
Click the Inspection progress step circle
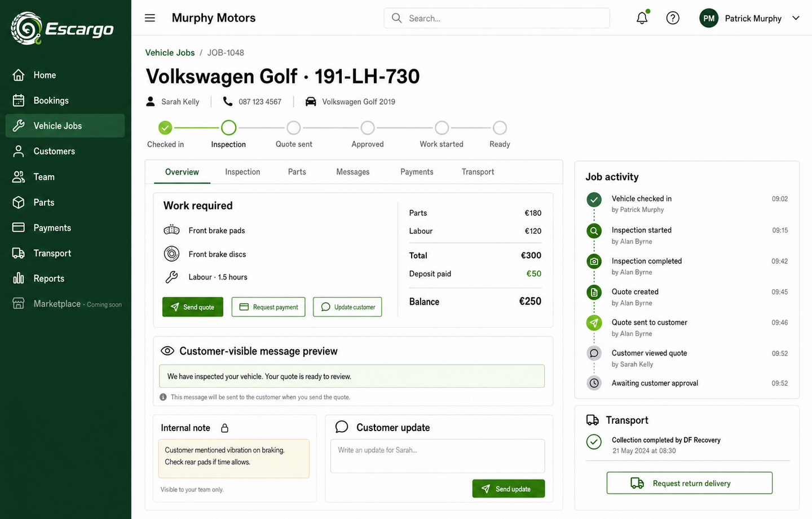(x=228, y=128)
